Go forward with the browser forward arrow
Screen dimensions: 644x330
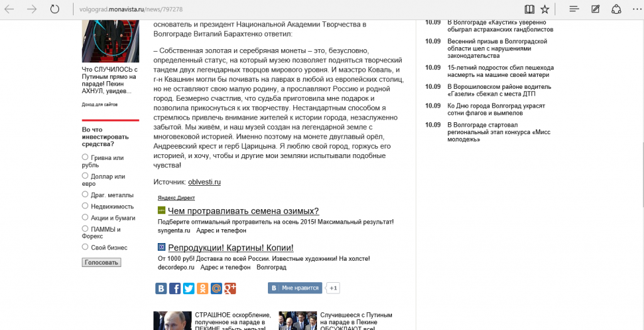click(31, 9)
